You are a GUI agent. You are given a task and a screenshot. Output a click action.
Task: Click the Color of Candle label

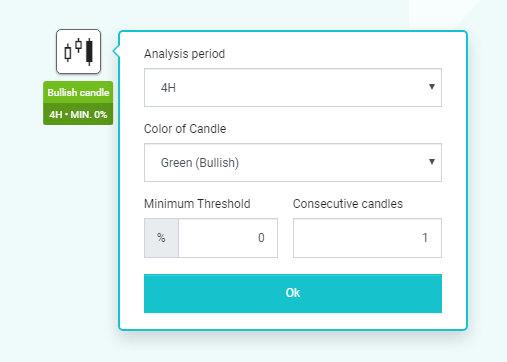click(x=185, y=129)
